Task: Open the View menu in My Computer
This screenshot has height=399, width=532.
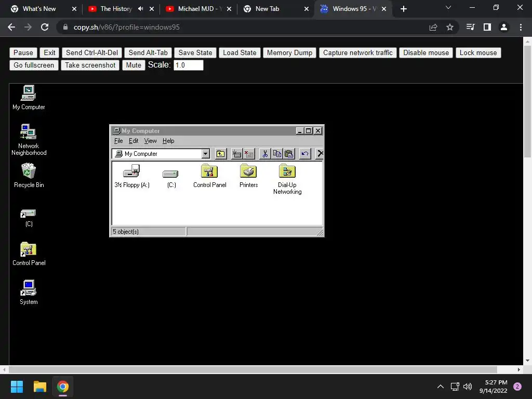Action: tap(150, 141)
